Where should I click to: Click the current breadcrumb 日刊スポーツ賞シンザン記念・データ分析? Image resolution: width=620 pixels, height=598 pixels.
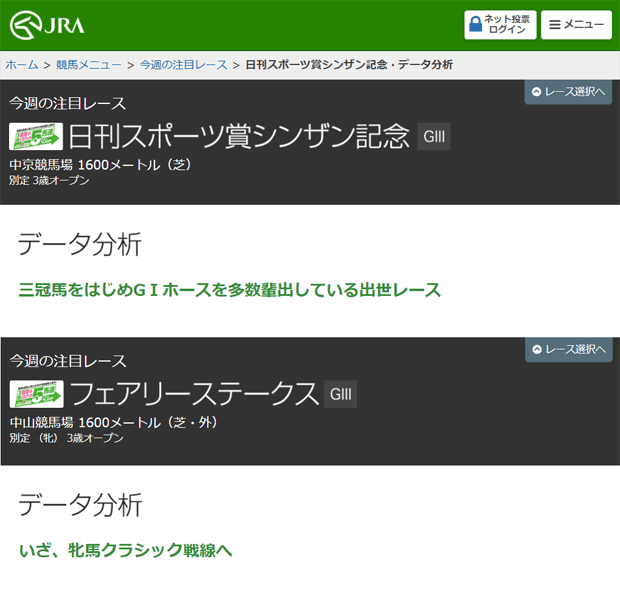pyautogui.click(x=349, y=64)
